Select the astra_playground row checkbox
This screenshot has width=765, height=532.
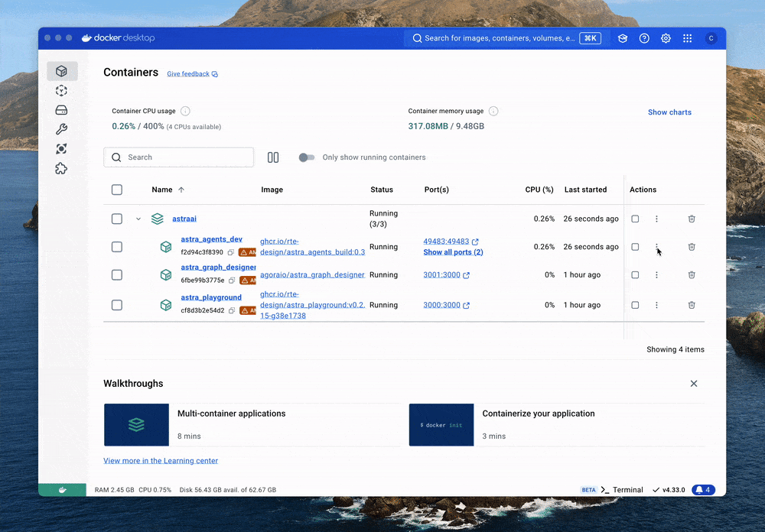(116, 305)
